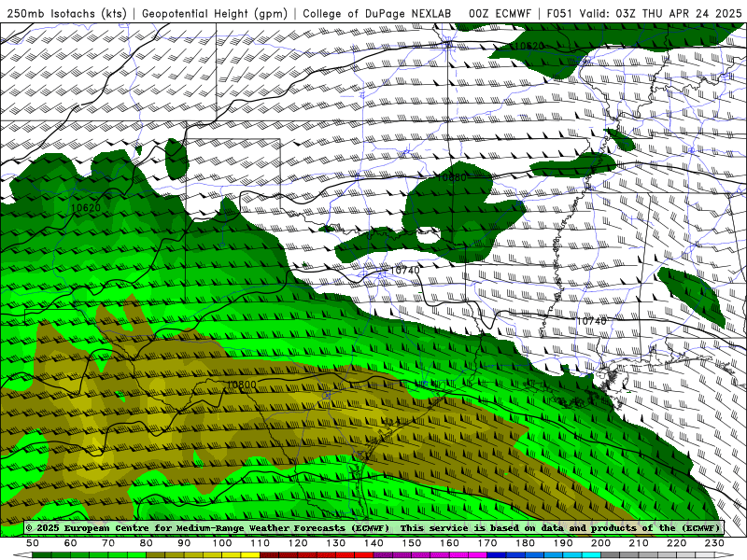Image resolution: width=747 pixels, height=560 pixels.
Task: Click the 90 value on the color scale
Action: click(184, 543)
